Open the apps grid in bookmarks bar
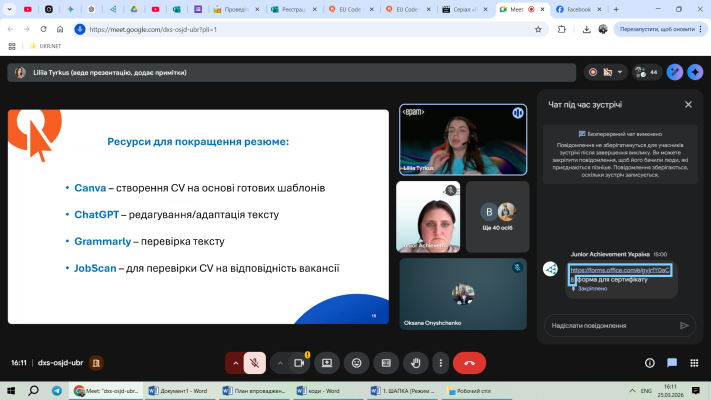 coord(12,46)
